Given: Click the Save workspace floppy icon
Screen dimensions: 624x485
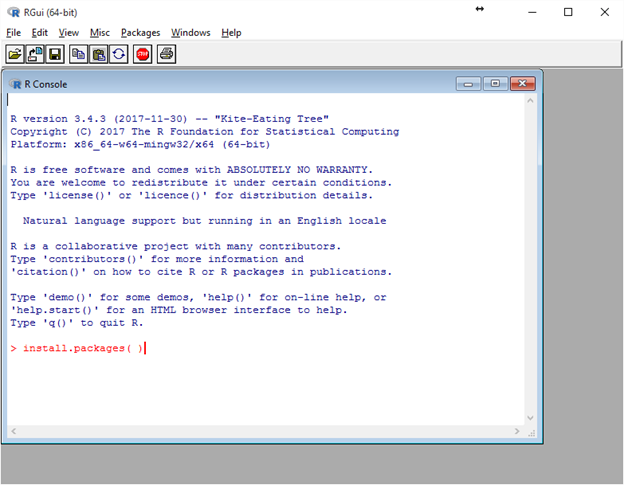Looking at the screenshot, I should pyautogui.click(x=55, y=54).
